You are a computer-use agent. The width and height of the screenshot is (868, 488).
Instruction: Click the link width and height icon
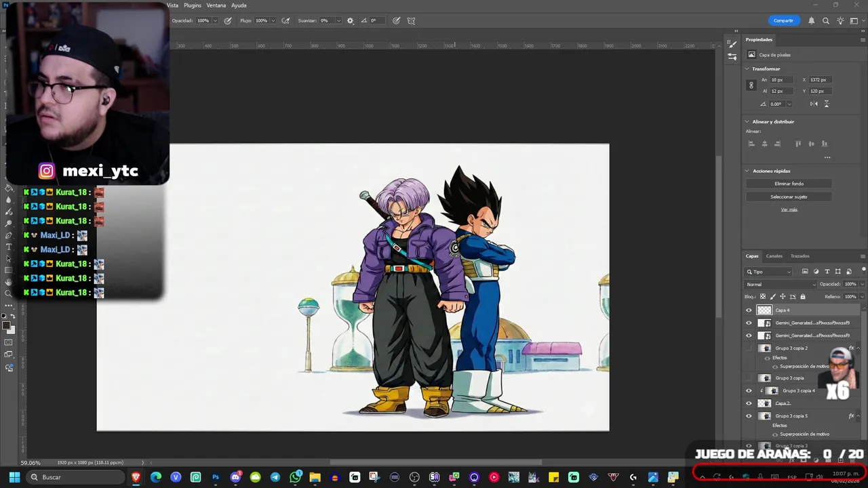tap(751, 85)
